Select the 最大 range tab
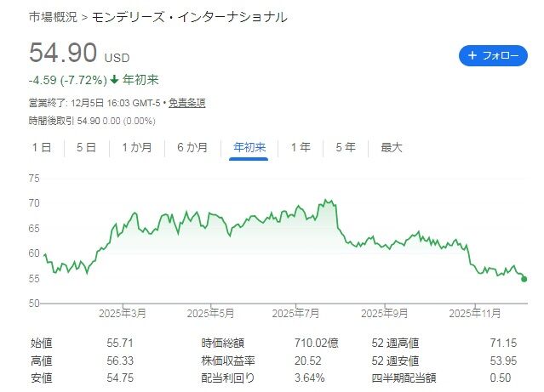The height and width of the screenshot is (392, 544). [x=392, y=147]
